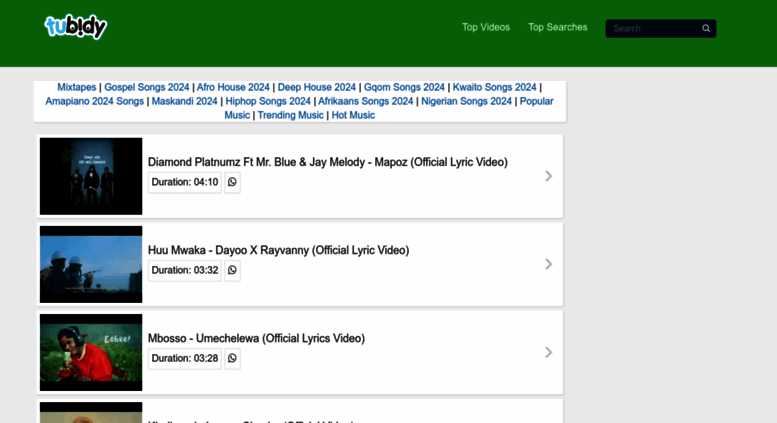777x423 pixels.
Task: Open Gqom Songs 2024 link
Action: [404, 87]
